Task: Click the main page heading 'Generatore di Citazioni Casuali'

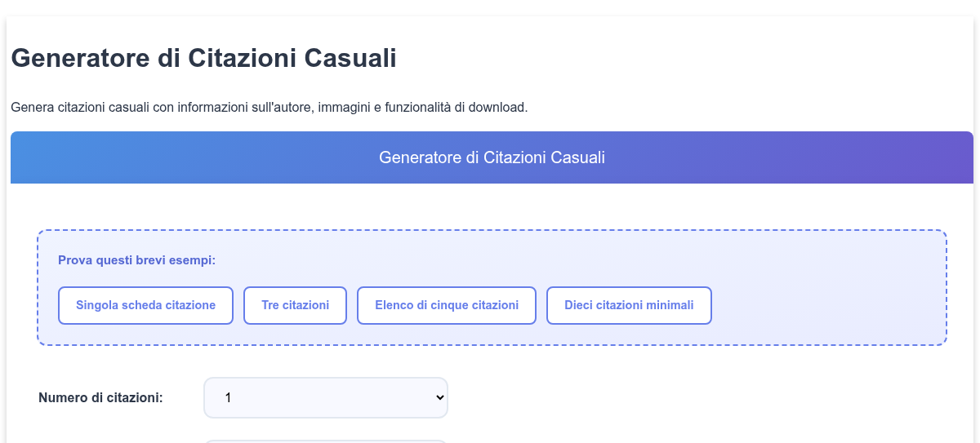Action: pyautogui.click(x=203, y=59)
